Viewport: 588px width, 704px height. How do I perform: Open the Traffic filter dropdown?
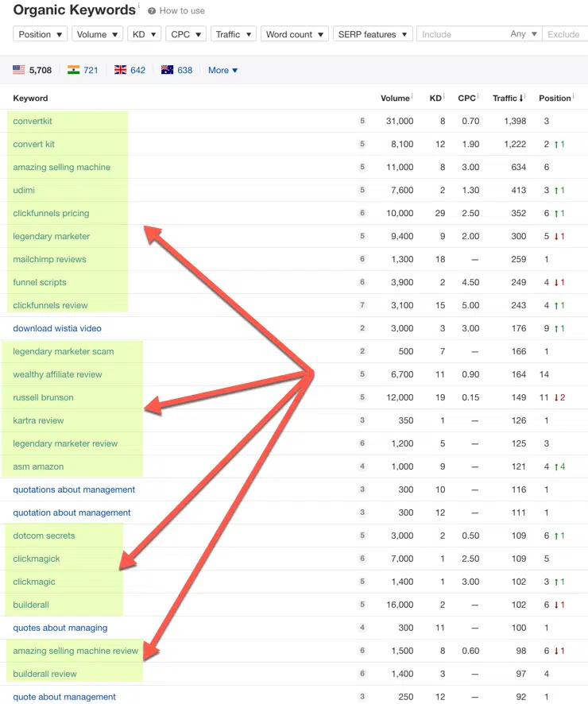234,34
